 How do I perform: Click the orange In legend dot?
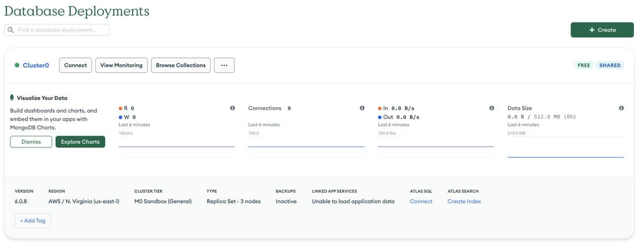(x=380, y=108)
